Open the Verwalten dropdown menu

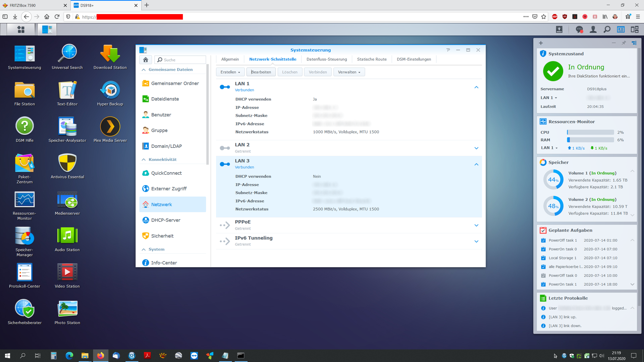click(349, 72)
